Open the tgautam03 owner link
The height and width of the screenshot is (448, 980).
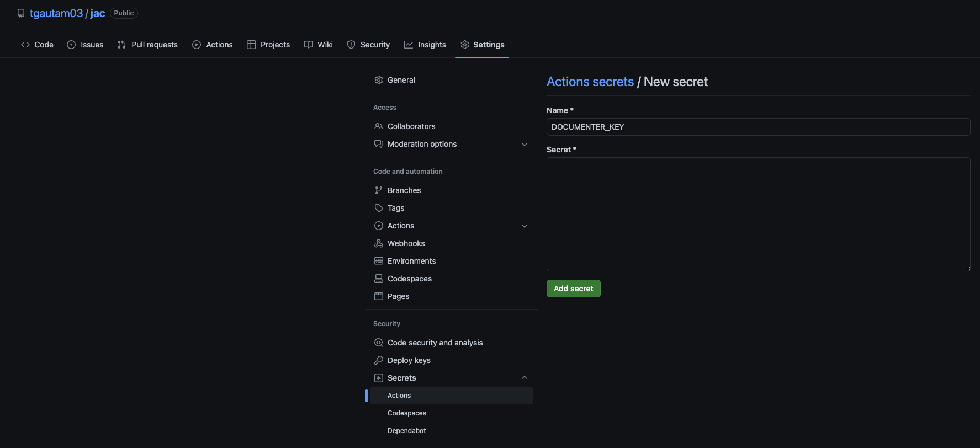[x=56, y=13]
